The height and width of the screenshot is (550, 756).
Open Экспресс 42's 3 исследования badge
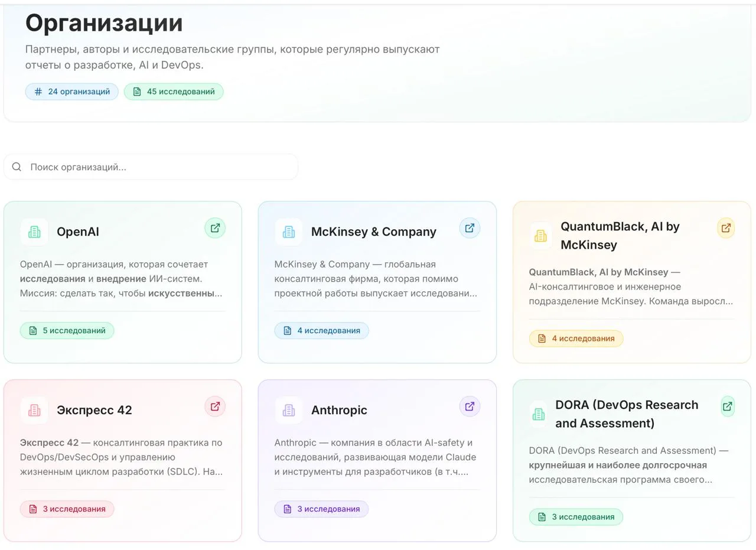[67, 509]
